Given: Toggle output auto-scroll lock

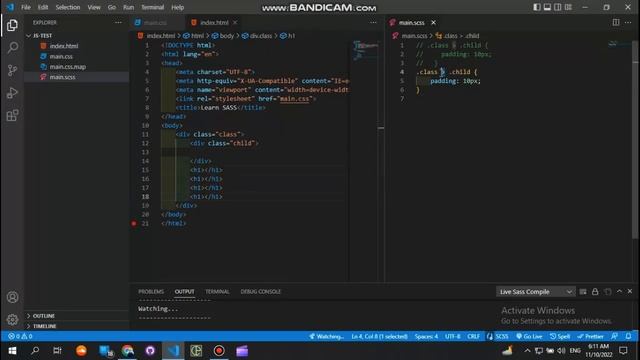Looking at the screenshot, I should pyautogui.click(x=595, y=291).
